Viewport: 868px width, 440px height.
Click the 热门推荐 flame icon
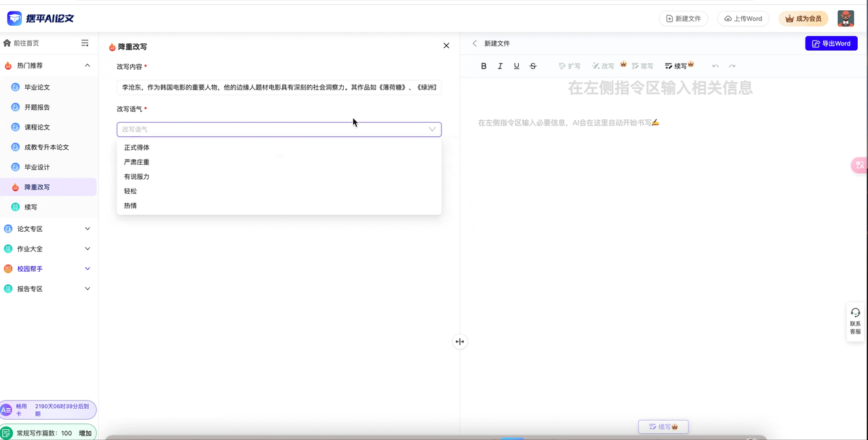(8, 66)
